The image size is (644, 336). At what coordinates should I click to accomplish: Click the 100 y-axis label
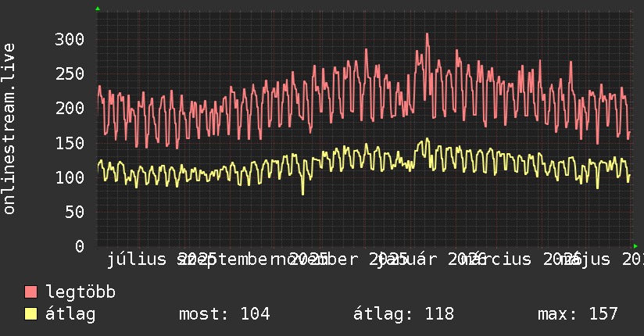[x=70, y=178]
